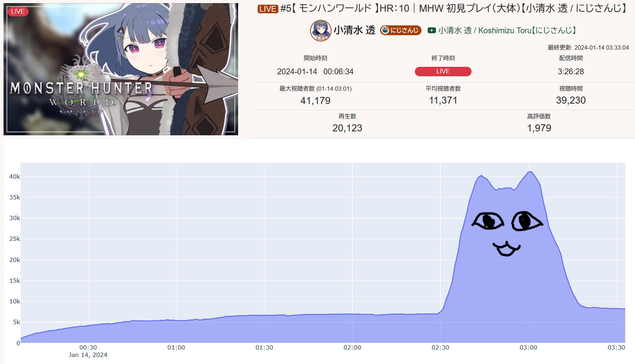The width and height of the screenshot is (635, 364).
Task: Click the streamer name 小清水 透
Action: pyautogui.click(x=354, y=30)
